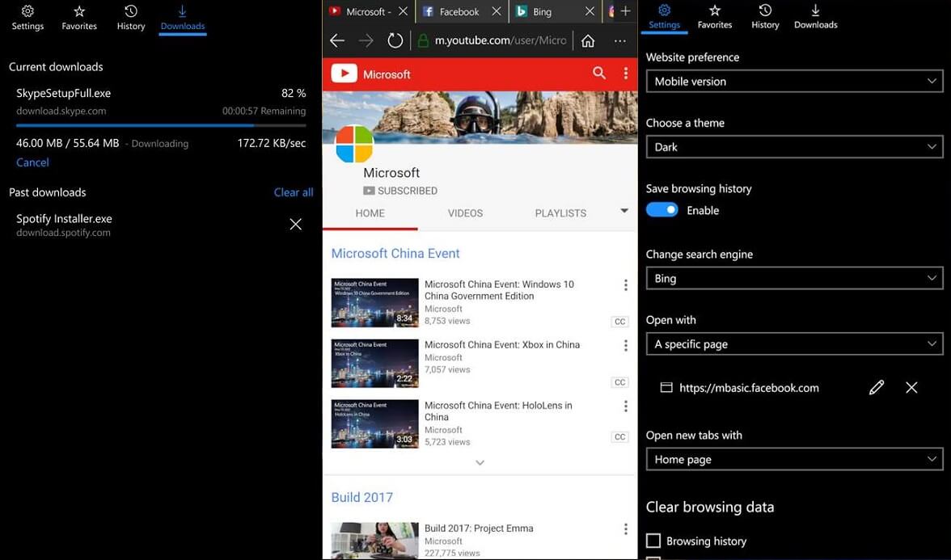Close the Bing browser tab
Viewport: 951px width, 560px height.
pyautogui.click(x=590, y=11)
